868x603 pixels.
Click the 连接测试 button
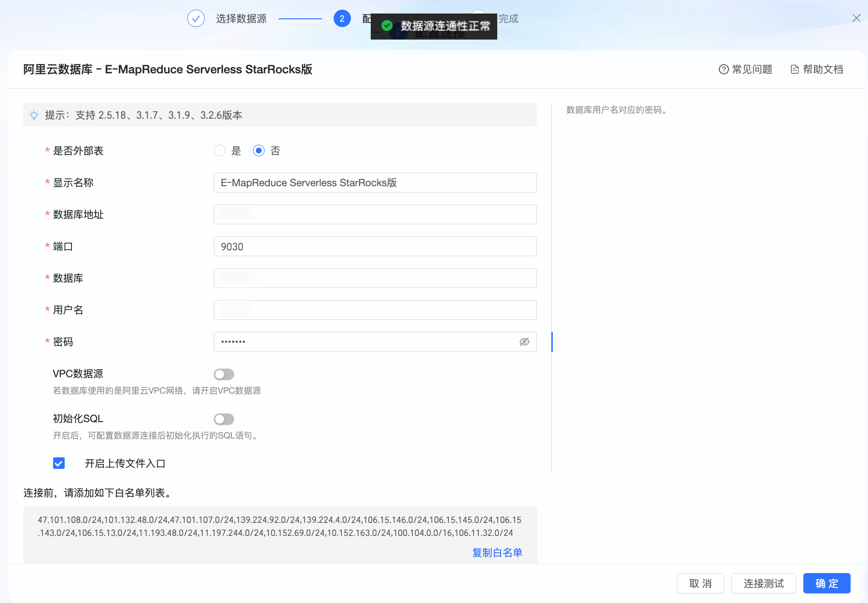(764, 583)
